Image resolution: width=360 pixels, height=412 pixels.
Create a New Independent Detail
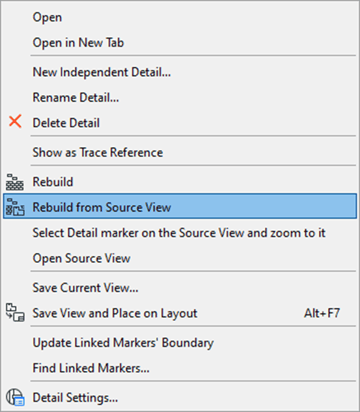pyautogui.click(x=180, y=72)
